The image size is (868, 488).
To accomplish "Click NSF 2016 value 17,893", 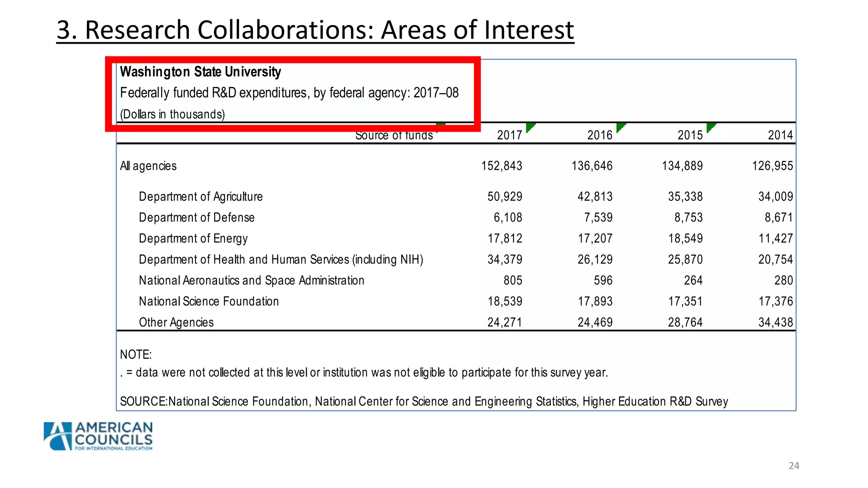I will 595,301.
